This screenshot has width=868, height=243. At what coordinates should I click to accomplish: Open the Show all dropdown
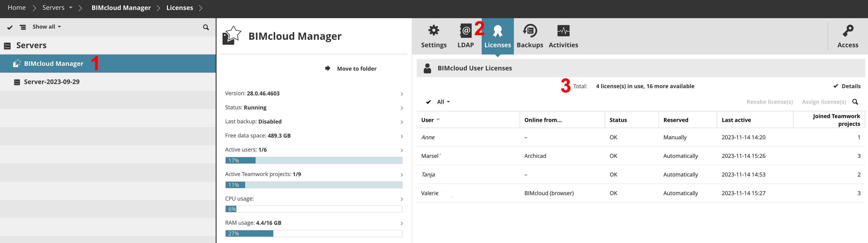pyautogui.click(x=47, y=27)
